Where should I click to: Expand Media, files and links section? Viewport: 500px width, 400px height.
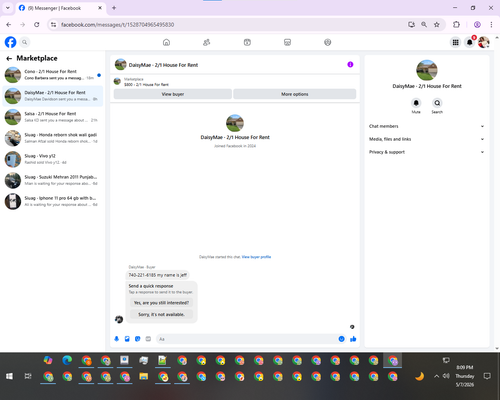pos(426,139)
